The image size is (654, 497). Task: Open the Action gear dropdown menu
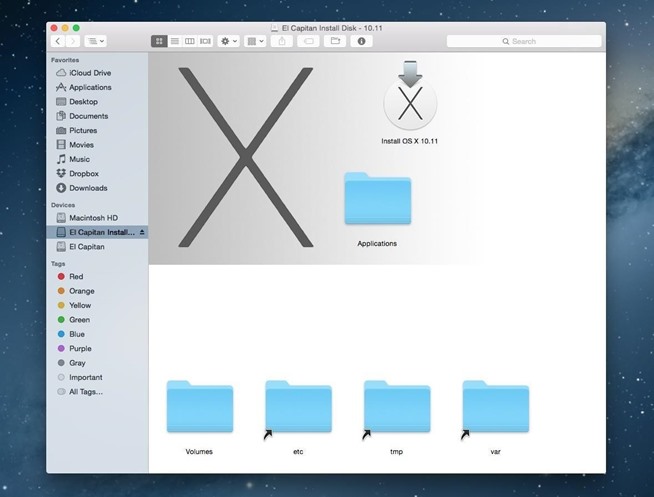point(229,41)
